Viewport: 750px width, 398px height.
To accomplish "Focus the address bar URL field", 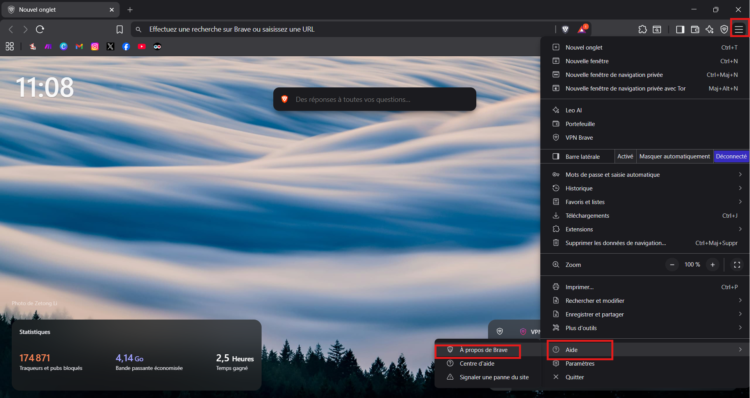I will pos(344,29).
